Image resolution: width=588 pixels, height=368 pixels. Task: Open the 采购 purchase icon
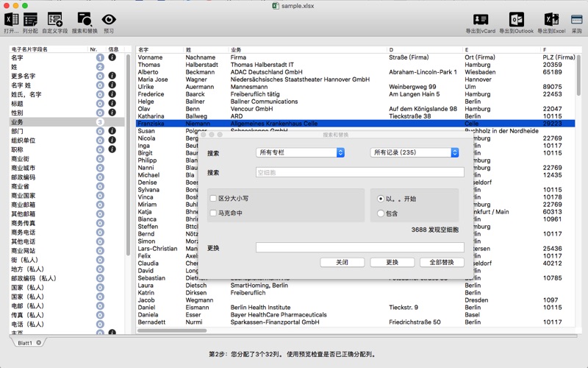[576, 23]
